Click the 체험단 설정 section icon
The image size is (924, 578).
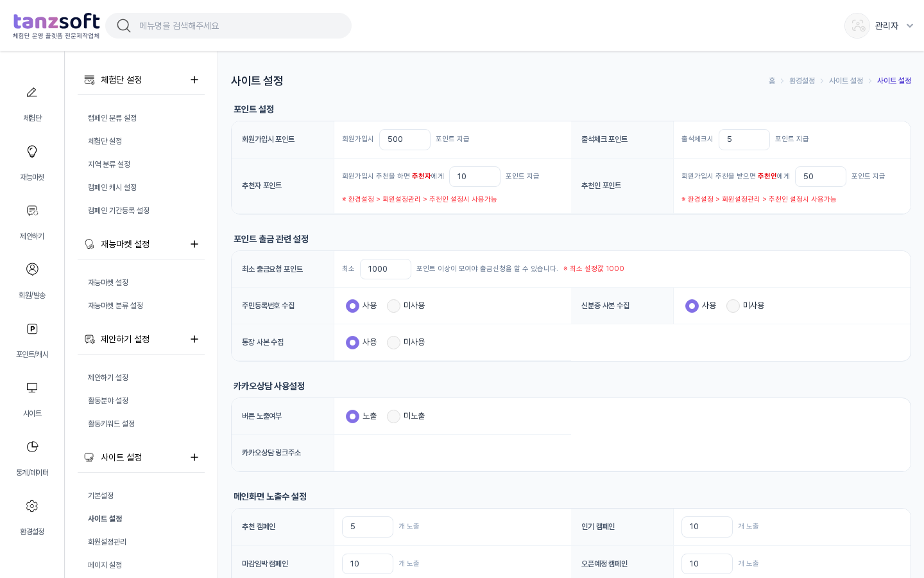(x=89, y=80)
